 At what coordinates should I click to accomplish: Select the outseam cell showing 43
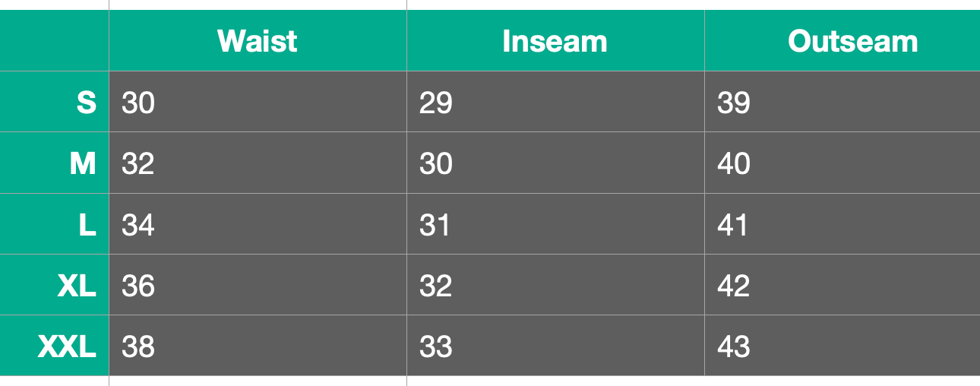point(842,345)
